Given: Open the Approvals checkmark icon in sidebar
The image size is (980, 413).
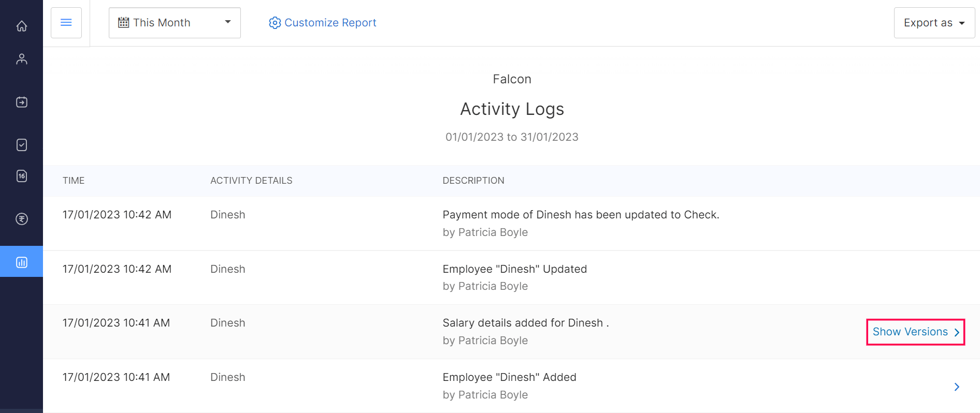Looking at the screenshot, I should [21, 145].
